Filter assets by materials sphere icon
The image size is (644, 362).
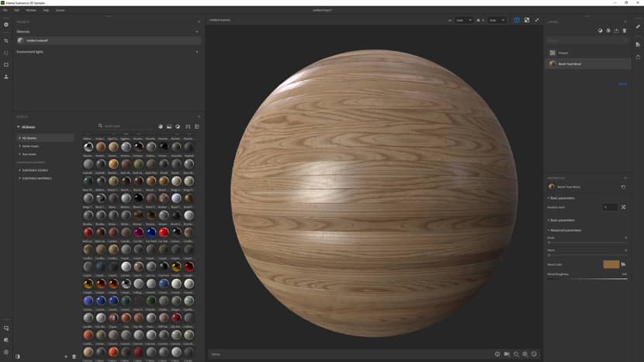click(161, 126)
